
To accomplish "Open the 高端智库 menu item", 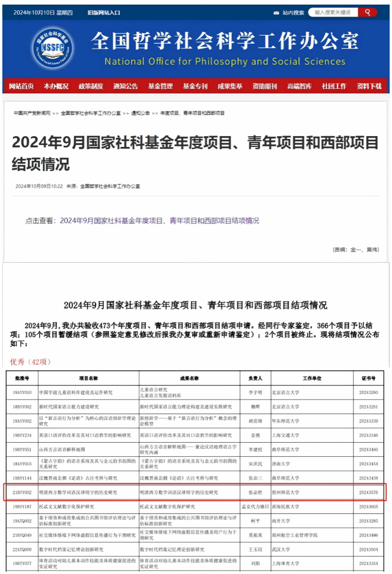I will click(299, 86).
